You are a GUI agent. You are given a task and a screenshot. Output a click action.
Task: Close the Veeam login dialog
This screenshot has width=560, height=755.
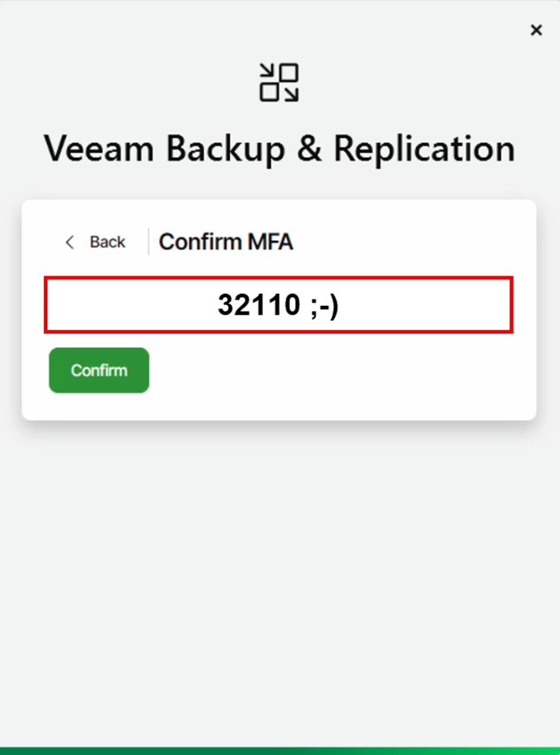536,30
